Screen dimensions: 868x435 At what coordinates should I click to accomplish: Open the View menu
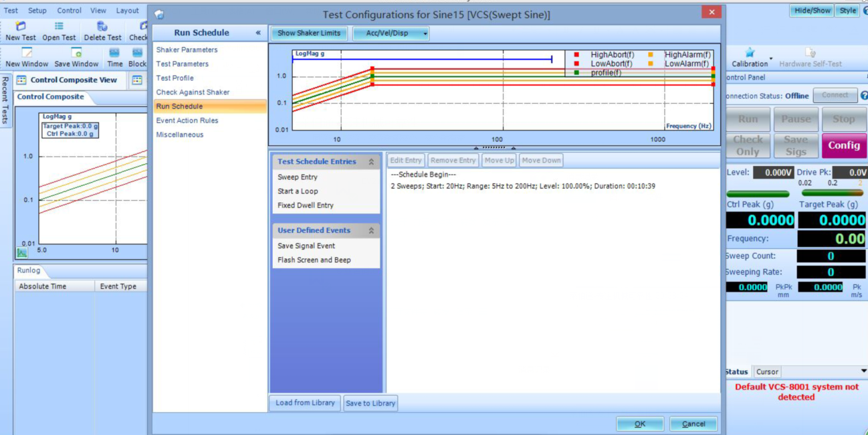98,11
